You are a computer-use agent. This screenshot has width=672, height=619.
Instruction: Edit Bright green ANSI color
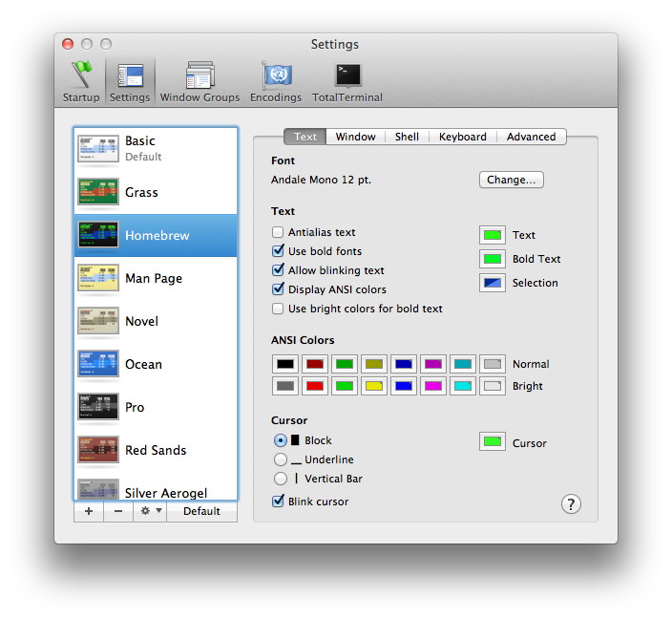coord(345,386)
